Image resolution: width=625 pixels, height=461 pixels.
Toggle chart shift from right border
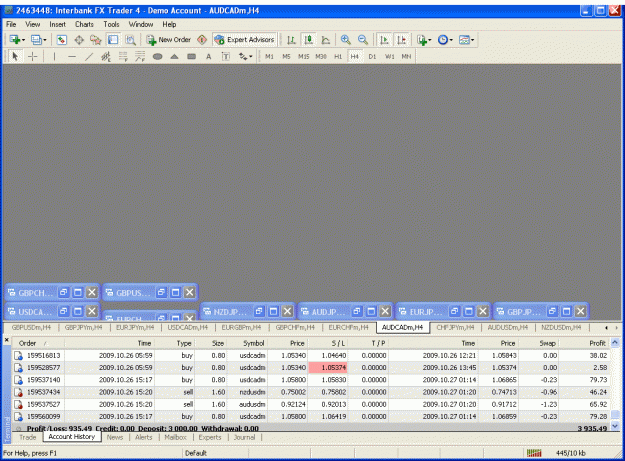coord(401,40)
